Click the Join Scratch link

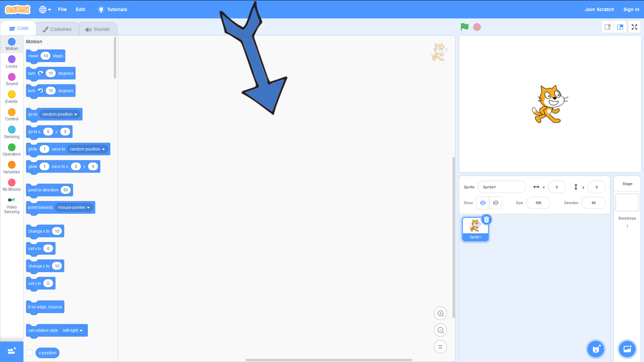click(x=599, y=9)
